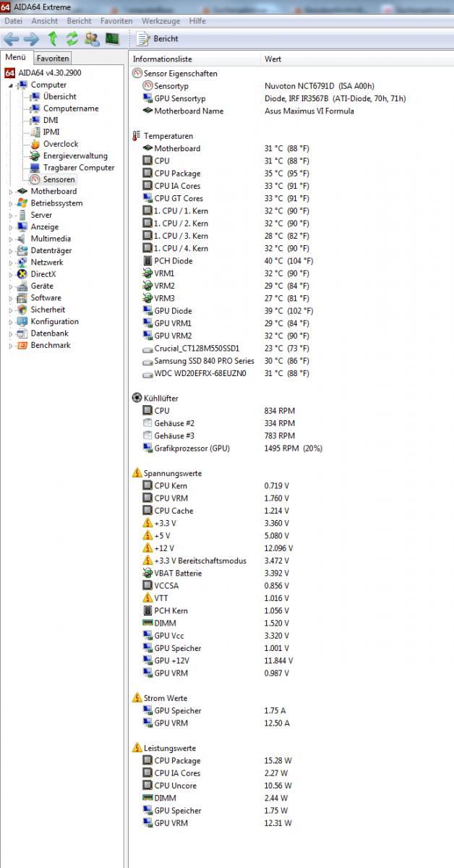Screen dimensions: 454x868
Task: Go back with the left arrow icon
Action: 12,39
